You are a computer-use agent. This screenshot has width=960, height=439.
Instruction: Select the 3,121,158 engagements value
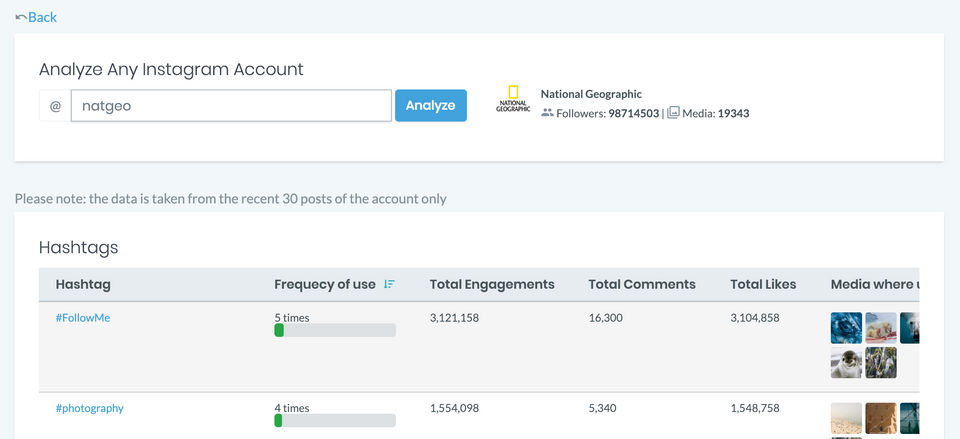454,318
